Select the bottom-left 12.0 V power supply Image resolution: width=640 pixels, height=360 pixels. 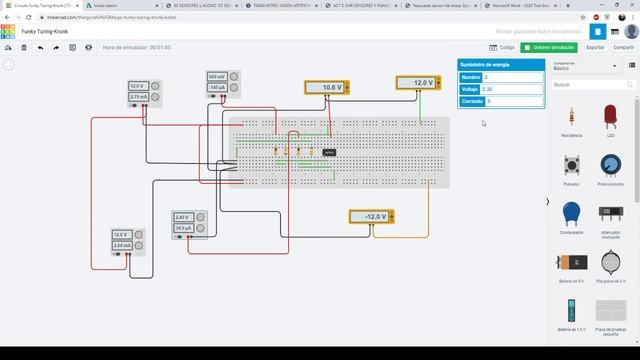(x=128, y=242)
